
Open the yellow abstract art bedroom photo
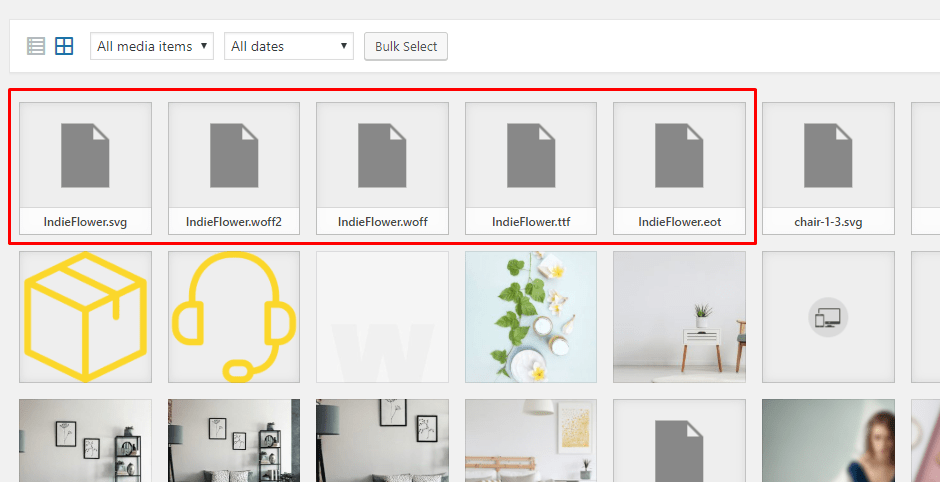(531, 441)
